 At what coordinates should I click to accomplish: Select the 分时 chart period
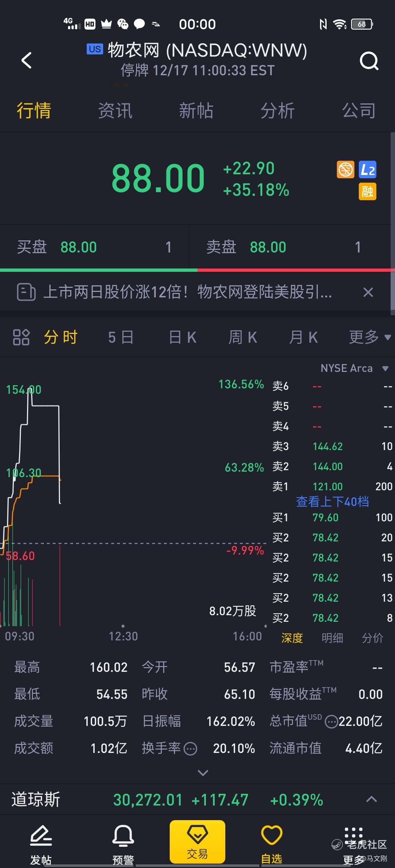tap(61, 337)
